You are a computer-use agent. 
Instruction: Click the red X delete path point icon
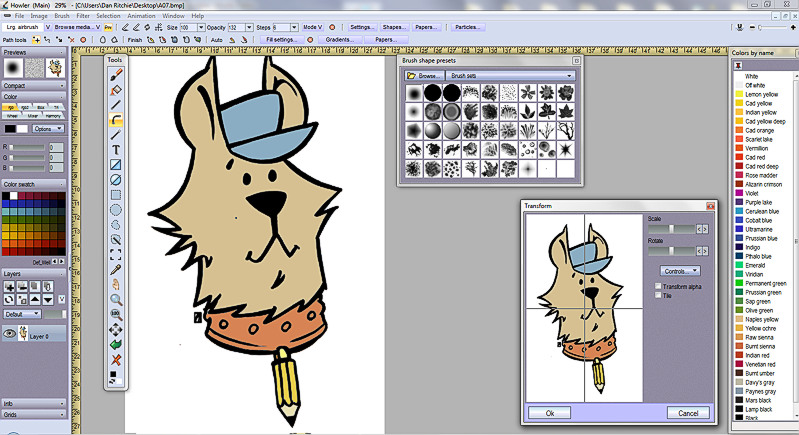point(71,39)
